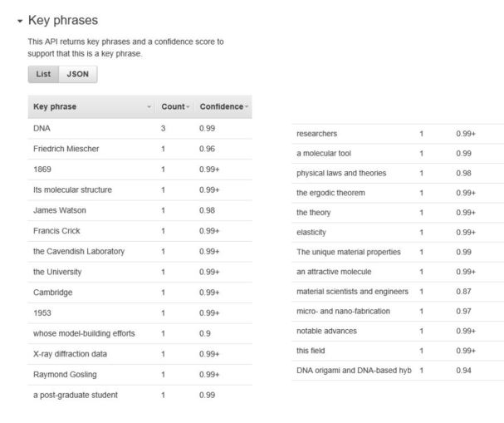Click material scientists and engineers phrase
504x423 pixels.
click(352, 291)
